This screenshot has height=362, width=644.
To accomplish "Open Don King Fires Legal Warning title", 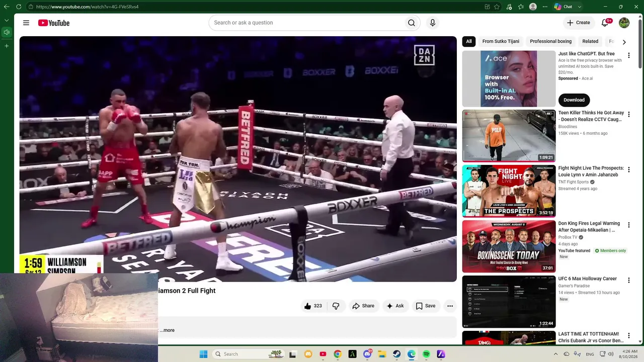I will 589,227.
